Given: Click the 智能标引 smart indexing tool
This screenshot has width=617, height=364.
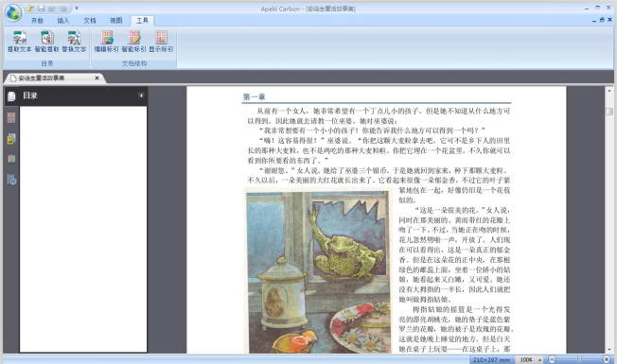Looking at the screenshot, I should click(x=133, y=42).
